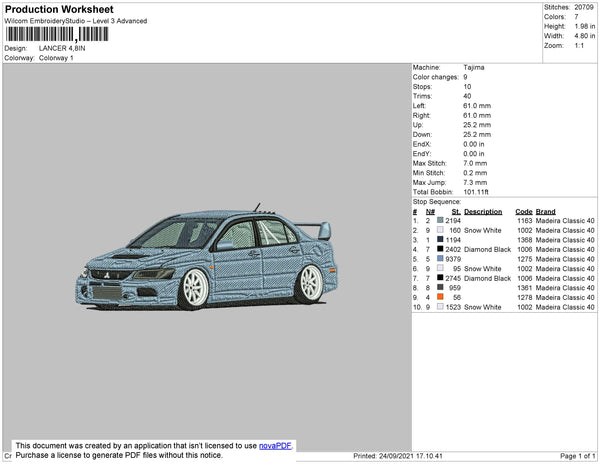Image resolution: width=600 pixels, height=464 pixels.
Task: Click the 'Code' column header
Action: point(524,212)
